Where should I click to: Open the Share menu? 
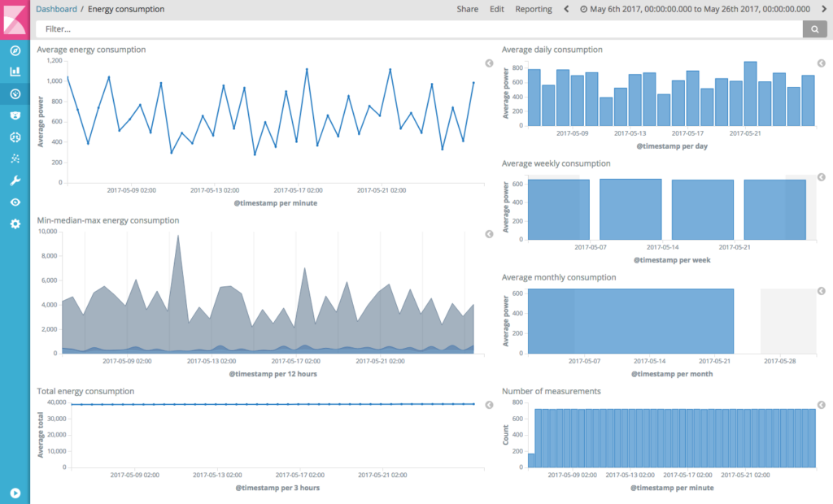click(x=467, y=9)
